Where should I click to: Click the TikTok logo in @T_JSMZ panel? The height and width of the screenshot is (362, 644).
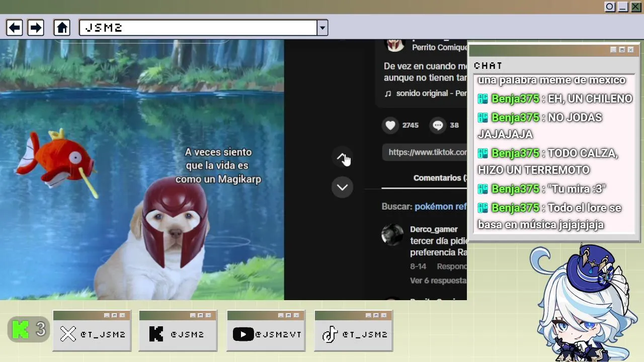pyautogui.click(x=330, y=334)
